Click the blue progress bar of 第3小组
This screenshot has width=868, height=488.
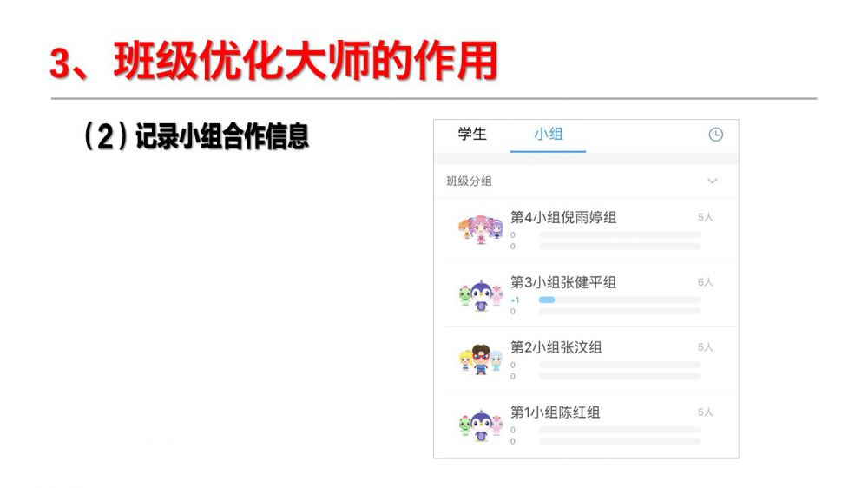(x=546, y=300)
